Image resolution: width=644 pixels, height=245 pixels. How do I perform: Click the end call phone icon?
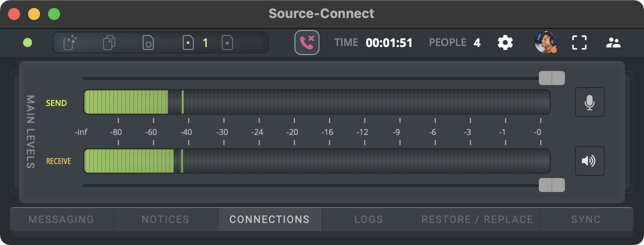click(x=306, y=42)
